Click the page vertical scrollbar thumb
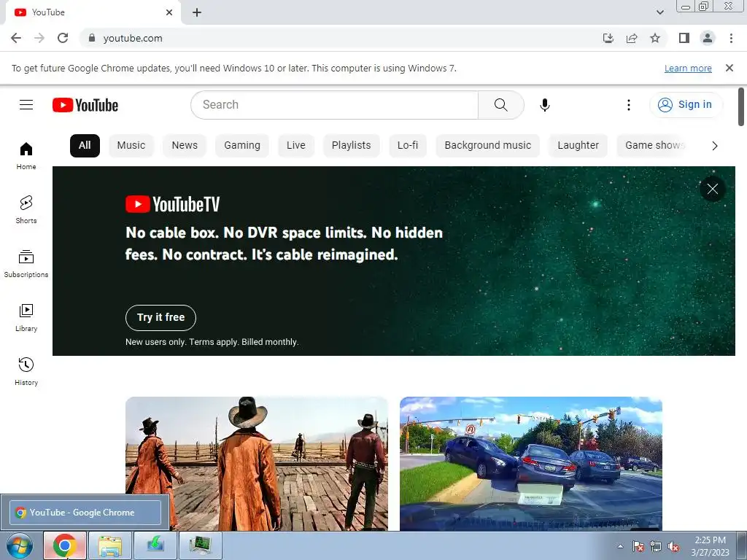The image size is (747, 560). [741, 106]
